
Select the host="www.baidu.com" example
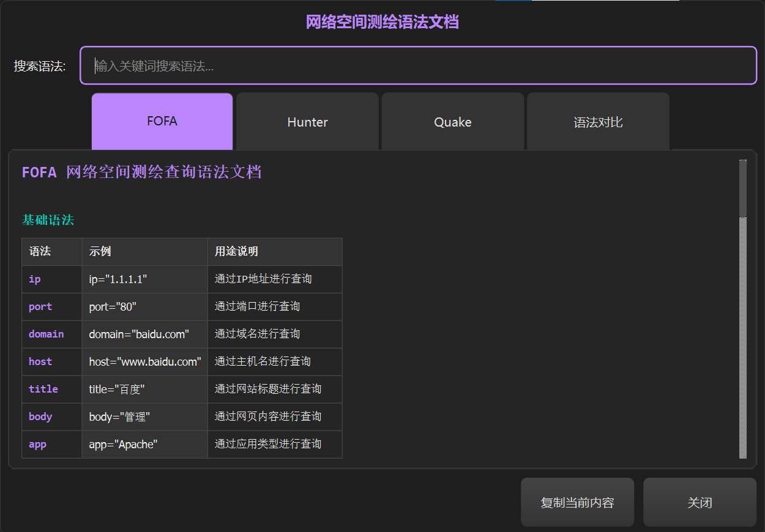coord(144,362)
